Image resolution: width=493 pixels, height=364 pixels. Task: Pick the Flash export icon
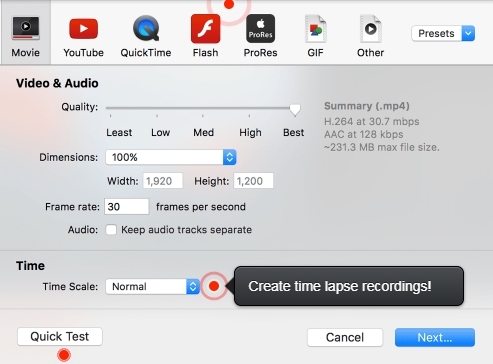205,29
